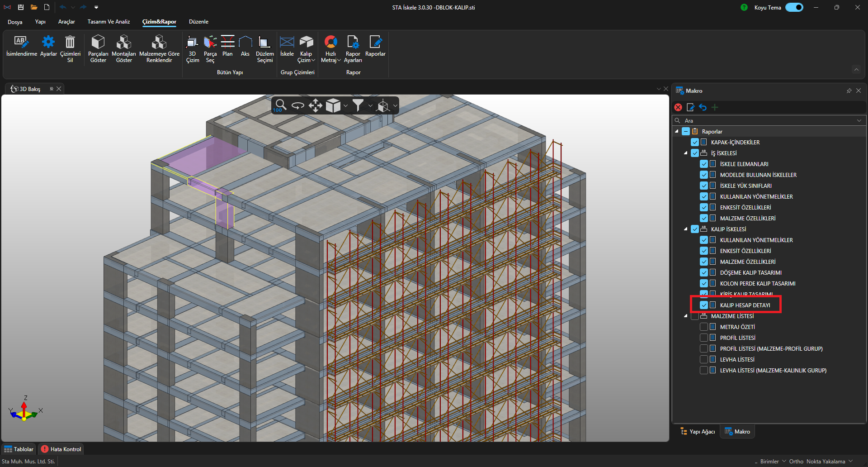Select the Malzemeye Göre Renklendir tool

click(159, 43)
